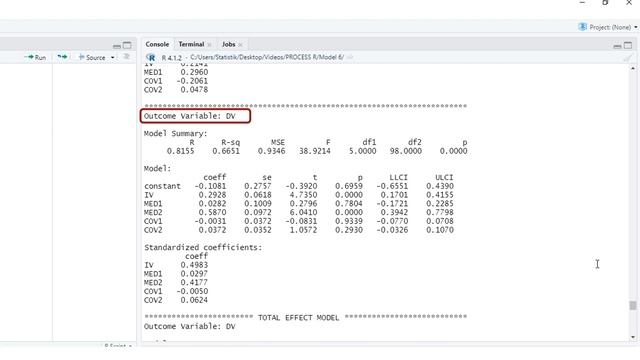Click MED2 coefficient 0.5870
Image resolution: width=640 pixels, height=360 pixels.
click(x=212, y=212)
